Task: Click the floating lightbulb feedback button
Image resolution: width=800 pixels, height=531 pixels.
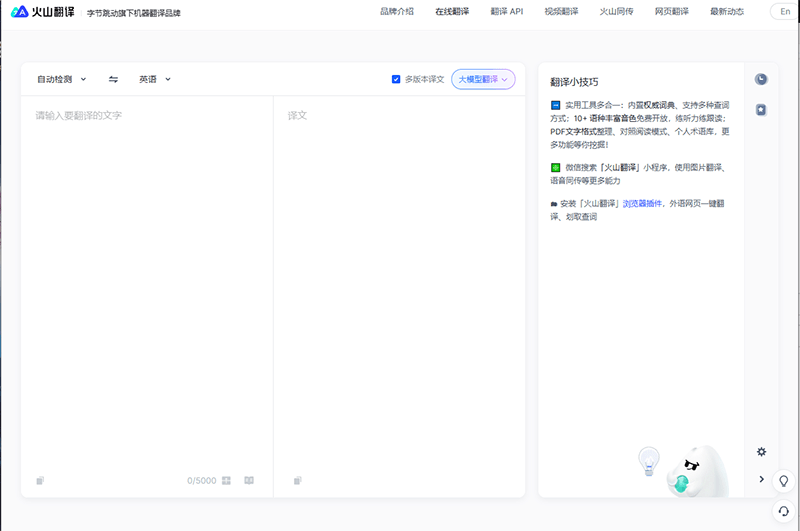Action: [x=783, y=481]
